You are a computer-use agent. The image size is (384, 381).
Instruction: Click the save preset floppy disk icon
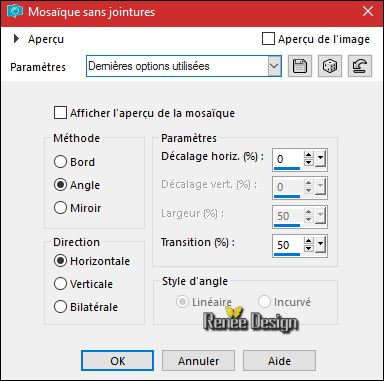(x=300, y=66)
